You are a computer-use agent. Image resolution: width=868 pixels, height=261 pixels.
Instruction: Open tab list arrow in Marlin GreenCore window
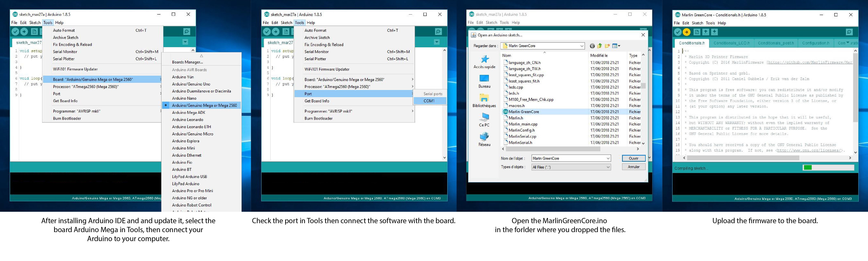tap(848, 43)
